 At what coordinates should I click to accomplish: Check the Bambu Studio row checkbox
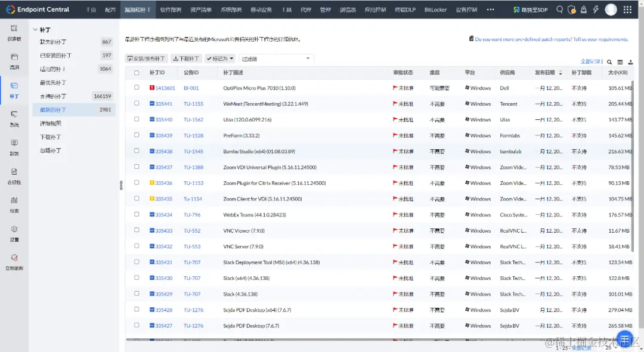(x=137, y=151)
